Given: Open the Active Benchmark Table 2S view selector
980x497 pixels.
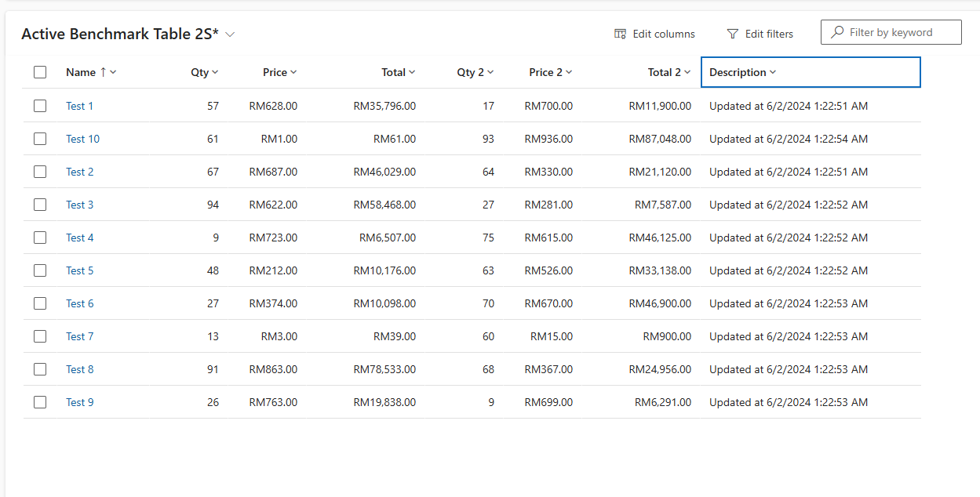Looking at the screenshot, I should [129, 34].
